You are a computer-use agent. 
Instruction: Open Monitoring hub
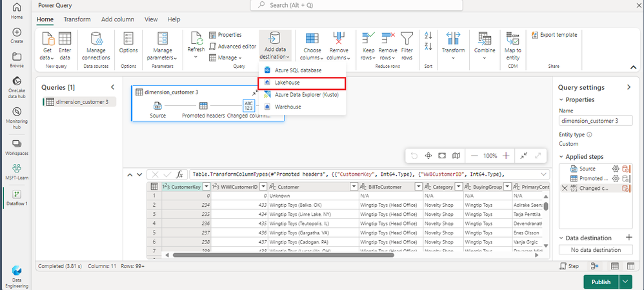click(17, 118)
